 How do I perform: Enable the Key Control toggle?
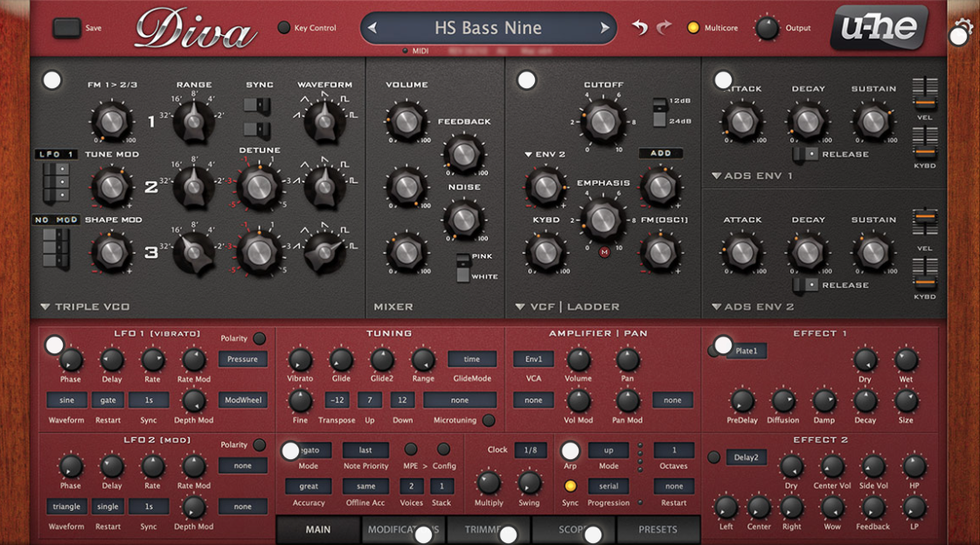284,28
